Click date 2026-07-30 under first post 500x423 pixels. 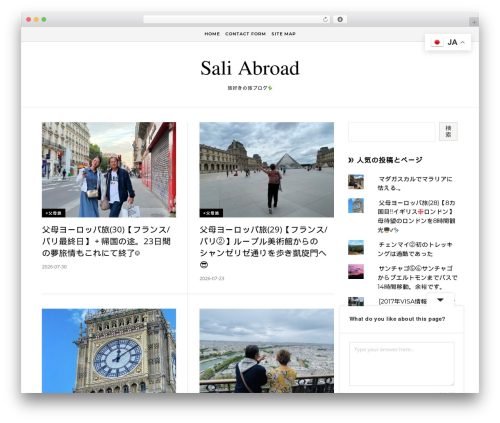[x=54, y=267]
